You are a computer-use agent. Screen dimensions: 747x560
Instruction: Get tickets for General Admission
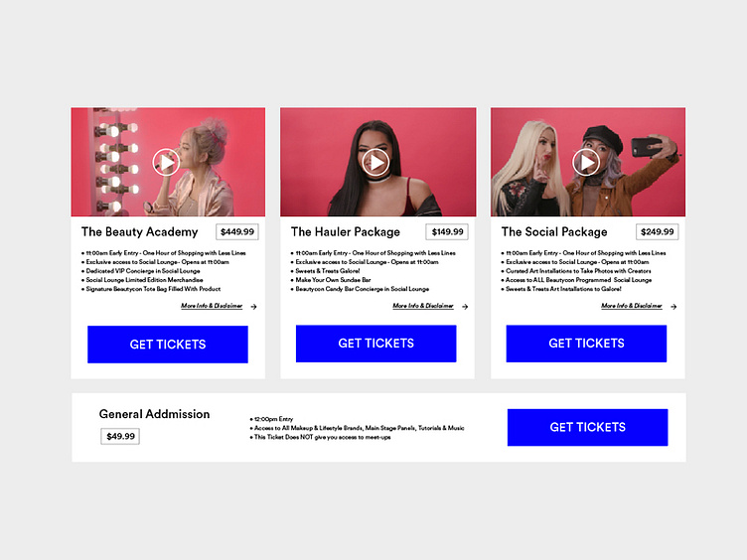coord(587,427)
